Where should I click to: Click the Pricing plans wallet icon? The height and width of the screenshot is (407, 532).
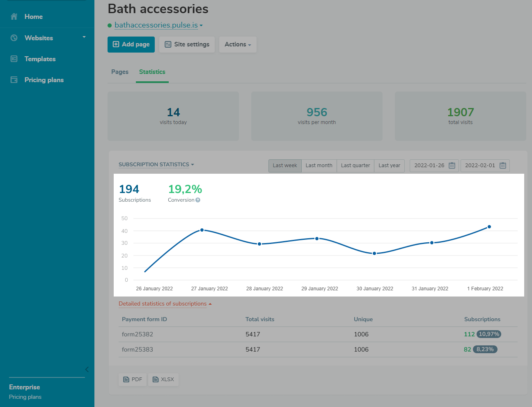click(x=14, y=80)
